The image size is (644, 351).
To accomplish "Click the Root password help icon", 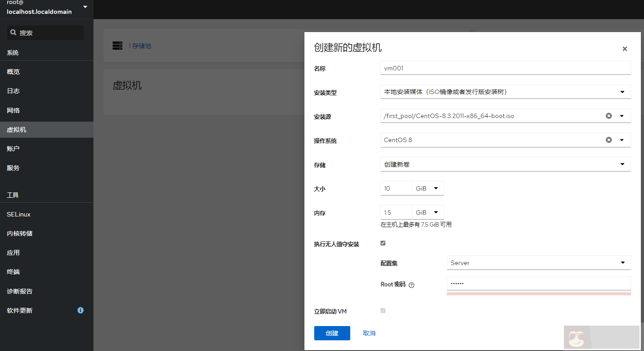I will (411, 285).
